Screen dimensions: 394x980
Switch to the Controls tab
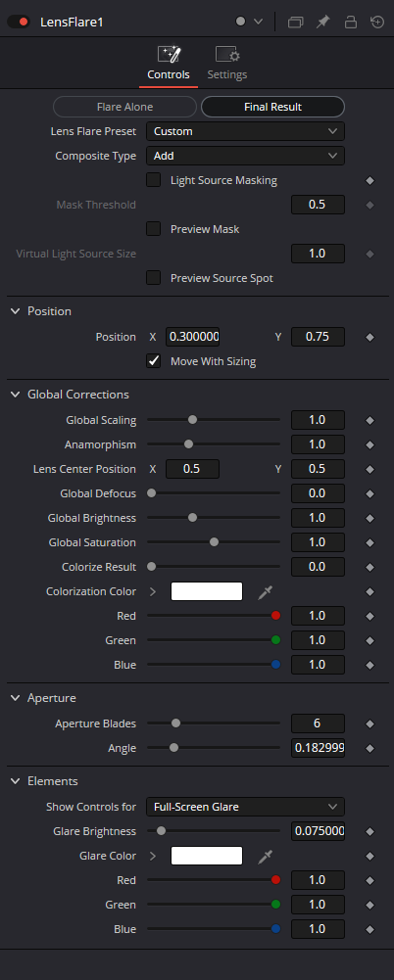(169, 64)
